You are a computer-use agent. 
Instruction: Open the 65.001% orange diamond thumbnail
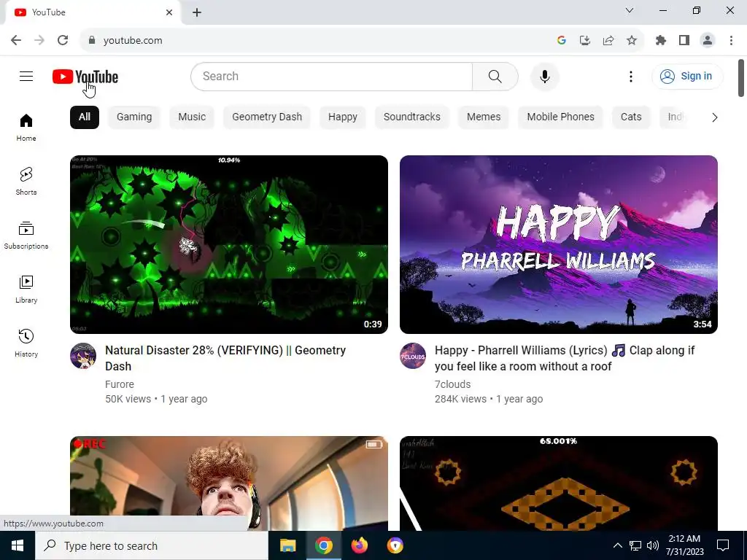click(x=558, y=483)
